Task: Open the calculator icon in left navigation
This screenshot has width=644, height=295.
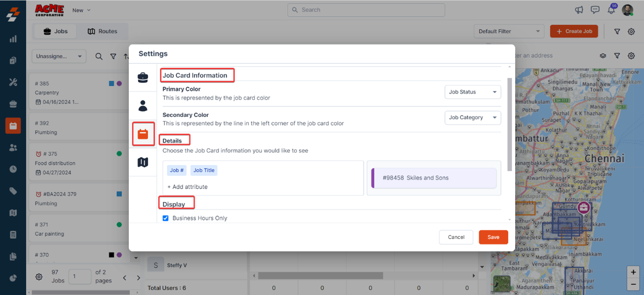Action: [x=13, y=235]
